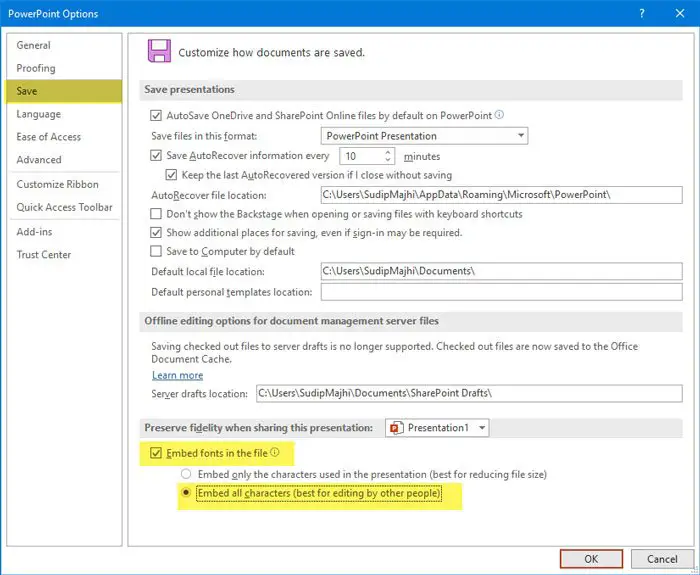Click the save floppy disk icon
The height and width of the screenshot is (575, 700).
coord(159,51)
